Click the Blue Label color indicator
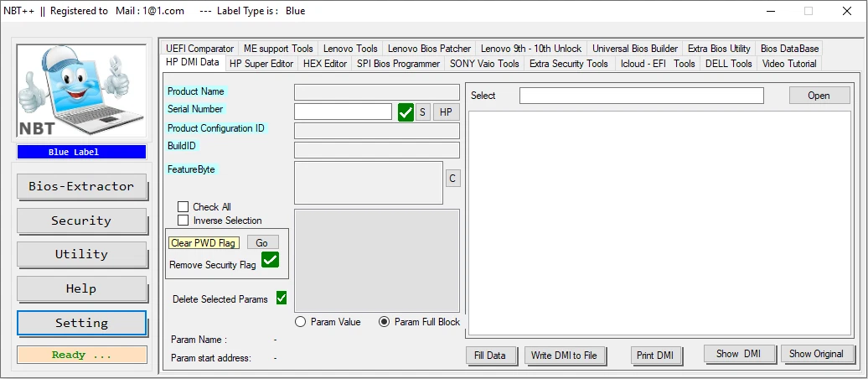This screenshot has height=379, width=868. pyautogui.click(x=81, y=152)
